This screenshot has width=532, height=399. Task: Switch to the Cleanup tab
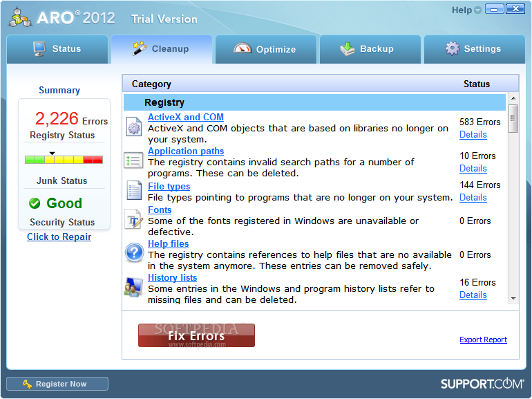tap(162, 49)
